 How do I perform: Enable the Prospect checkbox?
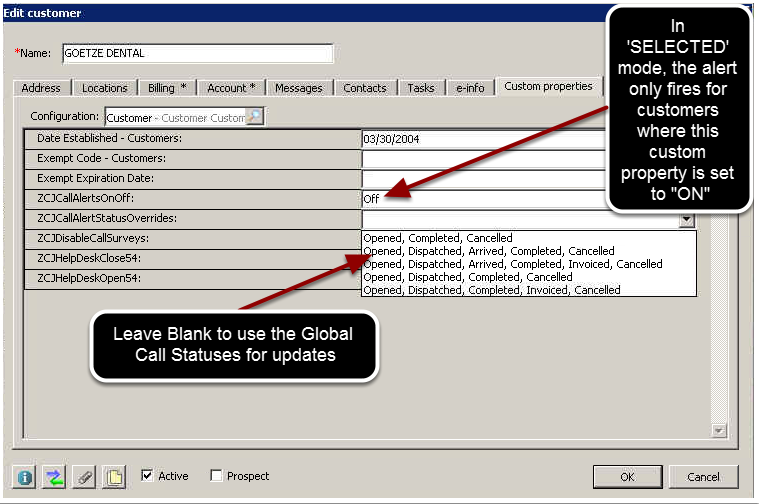(x=216, y=475)
